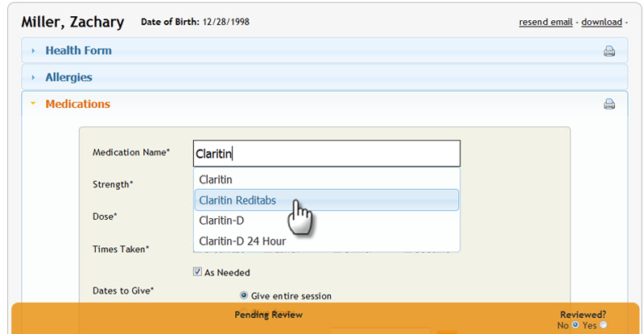Choose Claritin-D 24 Hour suggestion

point(327,241)
